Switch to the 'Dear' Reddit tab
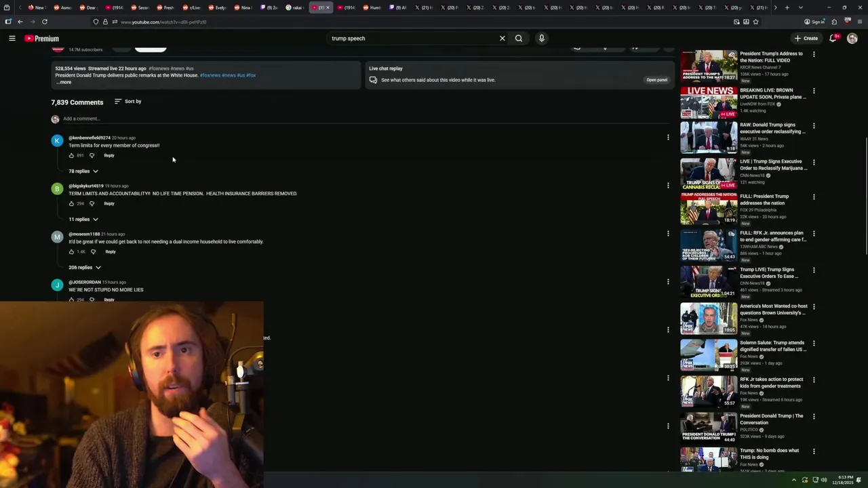This screenshot has height=488, width=868. (88, 7)
